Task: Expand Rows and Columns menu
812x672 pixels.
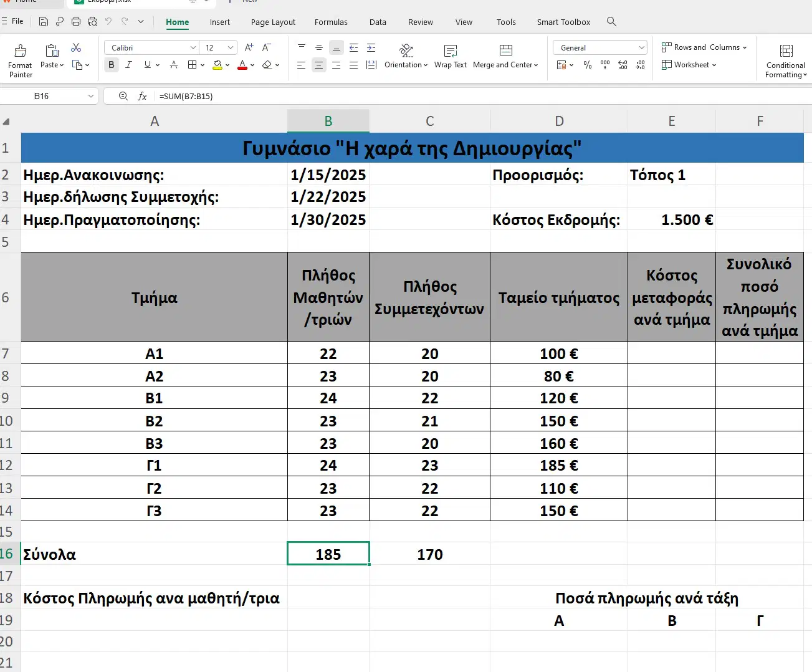Action: point(704,47)
